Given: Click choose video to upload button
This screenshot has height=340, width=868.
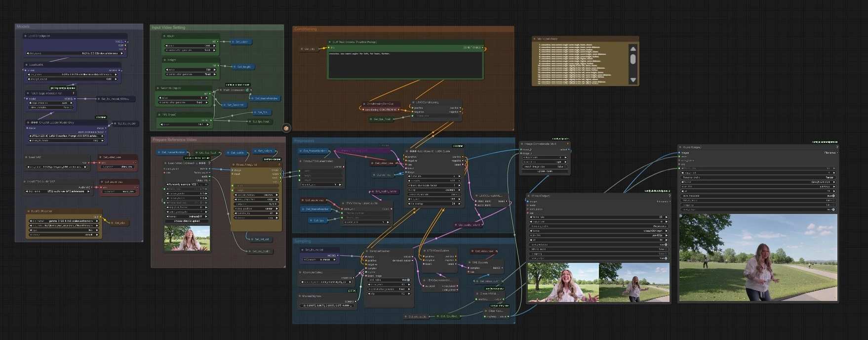Looking at the screenshot, I should (186, 221).
